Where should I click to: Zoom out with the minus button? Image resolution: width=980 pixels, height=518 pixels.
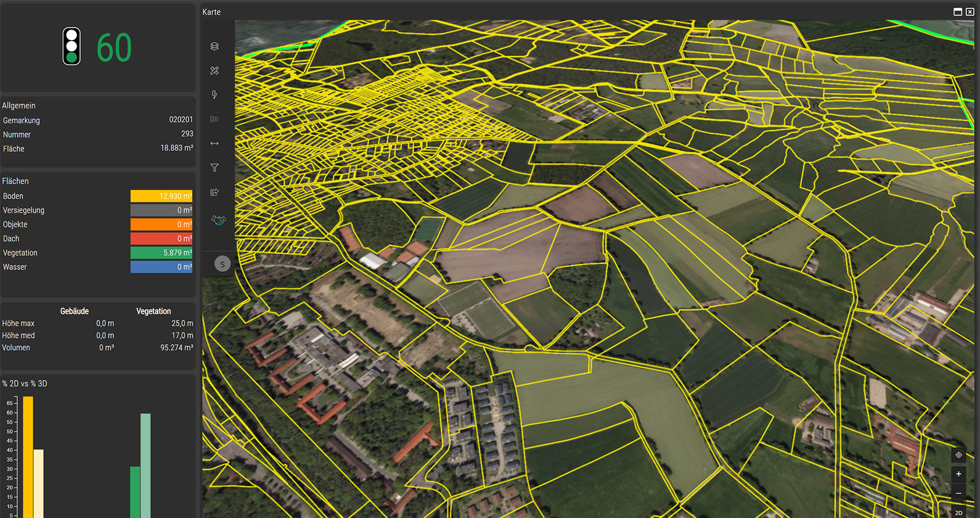[958, 493]
